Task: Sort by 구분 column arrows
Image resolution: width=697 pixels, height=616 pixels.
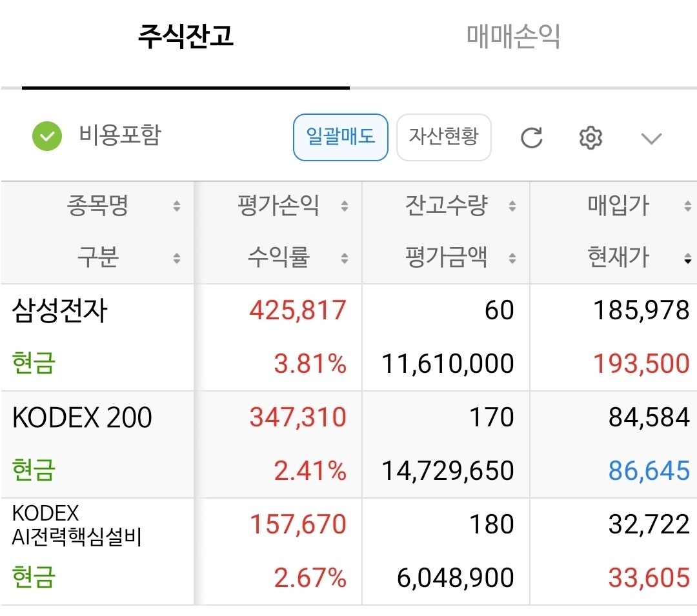Action: (177, 259)
